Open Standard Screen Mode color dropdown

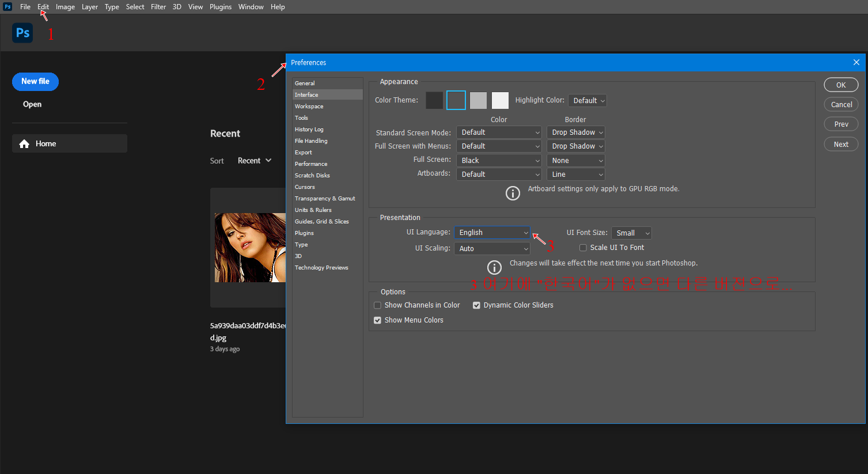coord(499,132)
